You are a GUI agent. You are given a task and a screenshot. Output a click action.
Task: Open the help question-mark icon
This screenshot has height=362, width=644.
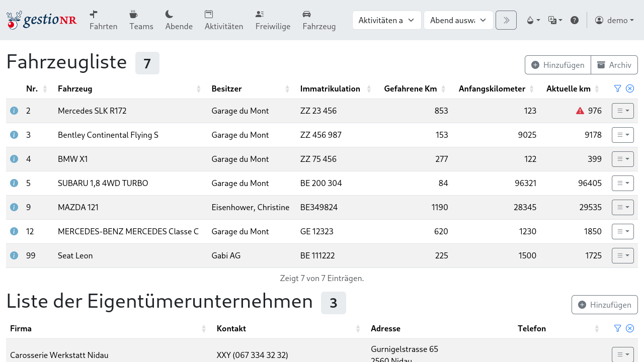tap(575, 20)
